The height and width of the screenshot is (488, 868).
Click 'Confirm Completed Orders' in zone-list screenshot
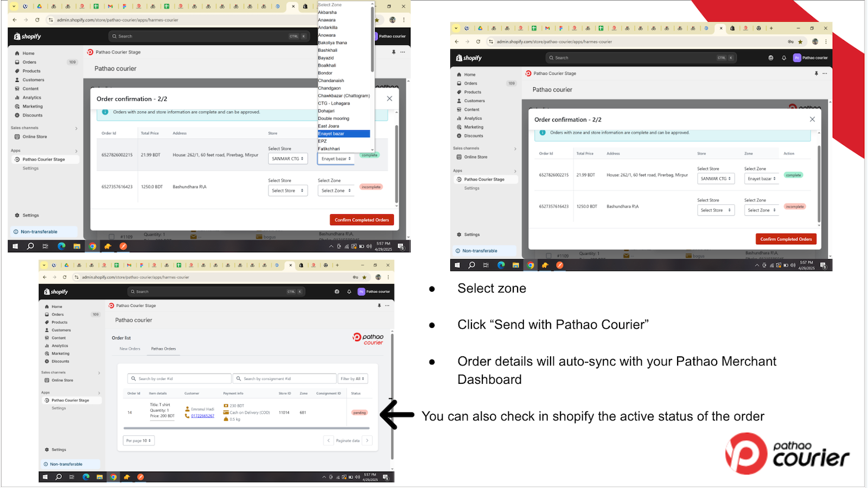click(x=362, y=220)
